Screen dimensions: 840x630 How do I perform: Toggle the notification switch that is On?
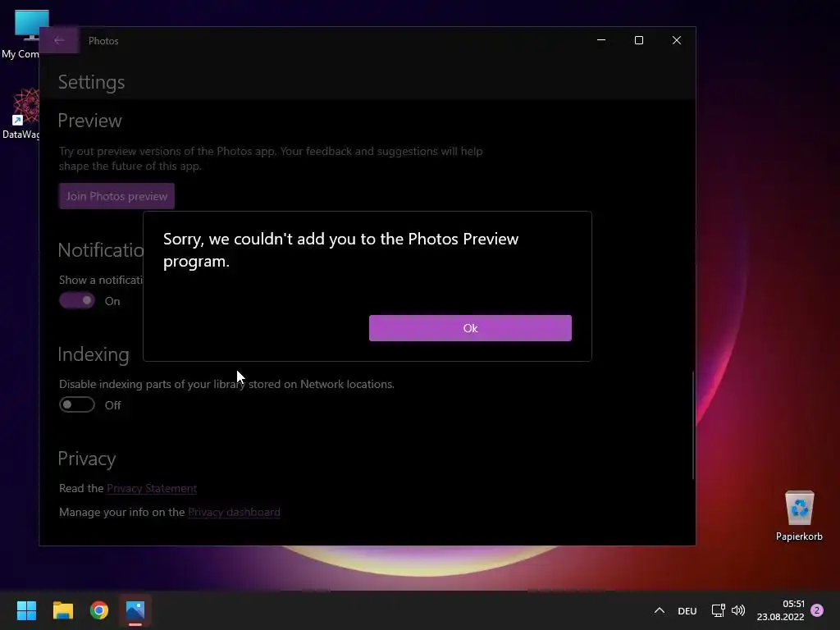point(76,300)
